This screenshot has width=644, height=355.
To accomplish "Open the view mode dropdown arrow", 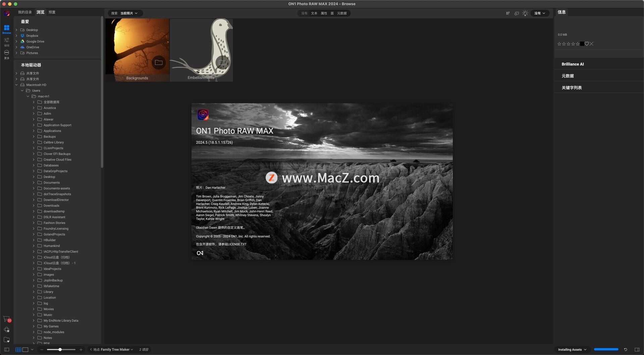I will click(x=32, y=349).
